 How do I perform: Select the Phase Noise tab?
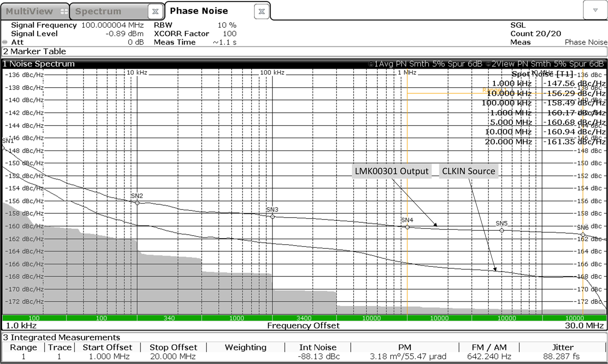pyautogui.click(x=199, y=11)
